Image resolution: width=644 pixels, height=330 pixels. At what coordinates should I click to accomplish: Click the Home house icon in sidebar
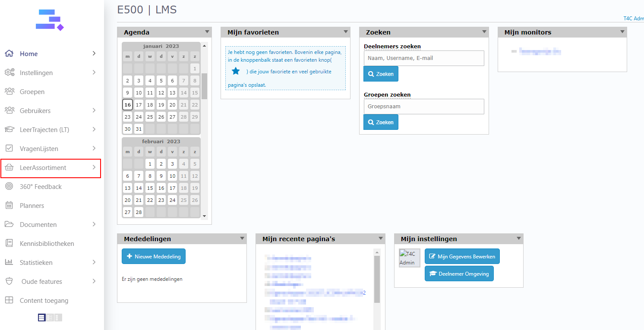click(9, 53)
